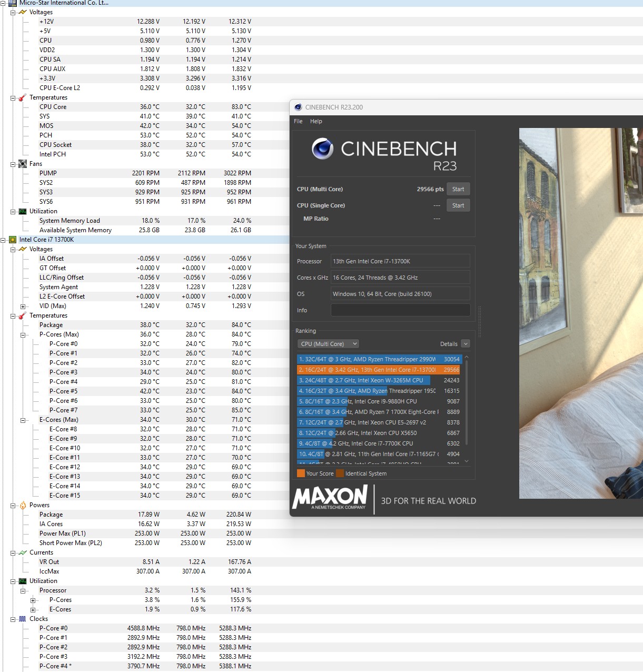Collapse the Fans tree node
Image resolution: width=643 pixels, height=672 pixels.
[13, 164]
